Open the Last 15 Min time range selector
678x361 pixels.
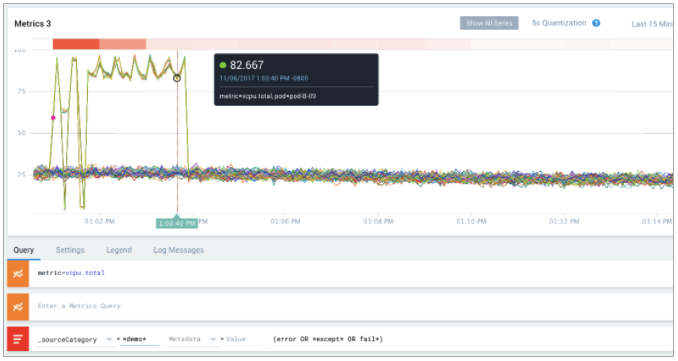pyautogui.click(x=651, y=24)
